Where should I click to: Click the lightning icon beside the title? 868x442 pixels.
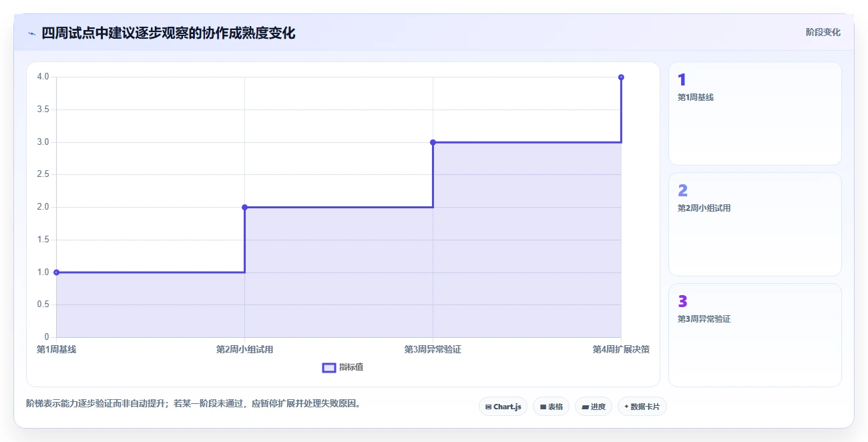click(x=31, y=33)
